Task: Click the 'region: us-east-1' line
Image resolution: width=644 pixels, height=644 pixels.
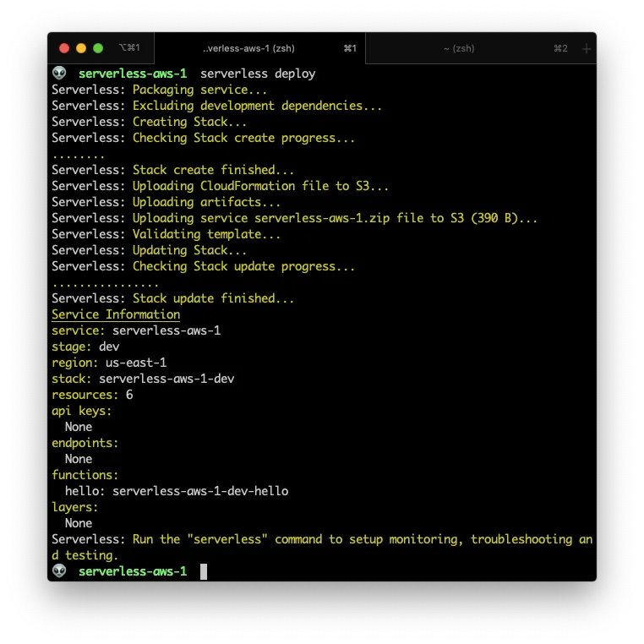Action: click(109, 363)
